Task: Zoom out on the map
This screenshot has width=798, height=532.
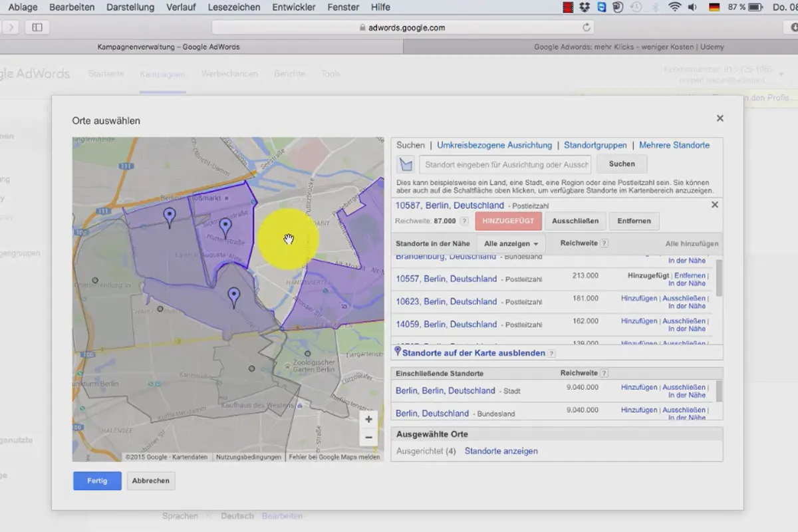Action: [368, 438]
